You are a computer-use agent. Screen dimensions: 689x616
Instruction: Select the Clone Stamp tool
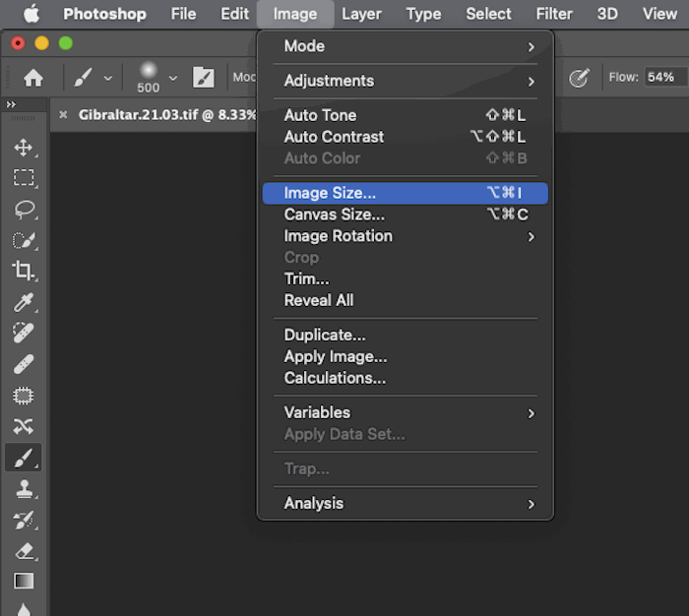point(24,489)
